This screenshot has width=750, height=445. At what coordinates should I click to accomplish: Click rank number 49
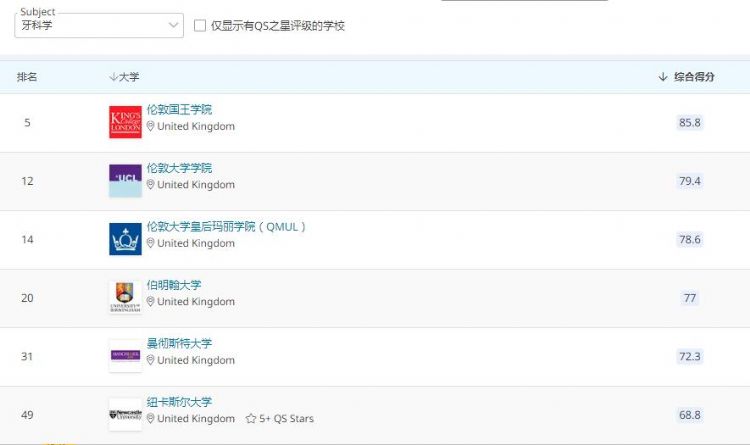[x=27, y=415]
